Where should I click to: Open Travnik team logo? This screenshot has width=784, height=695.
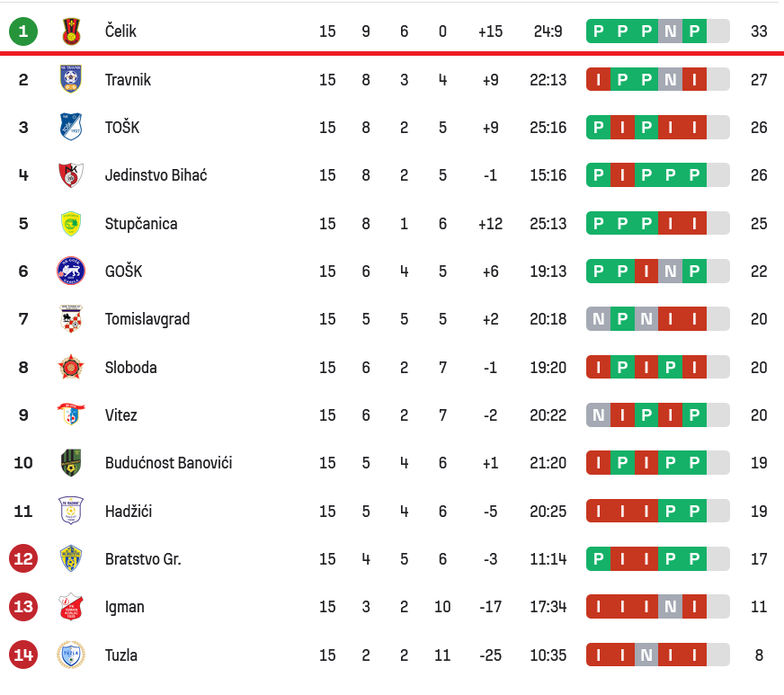(71, 79)
